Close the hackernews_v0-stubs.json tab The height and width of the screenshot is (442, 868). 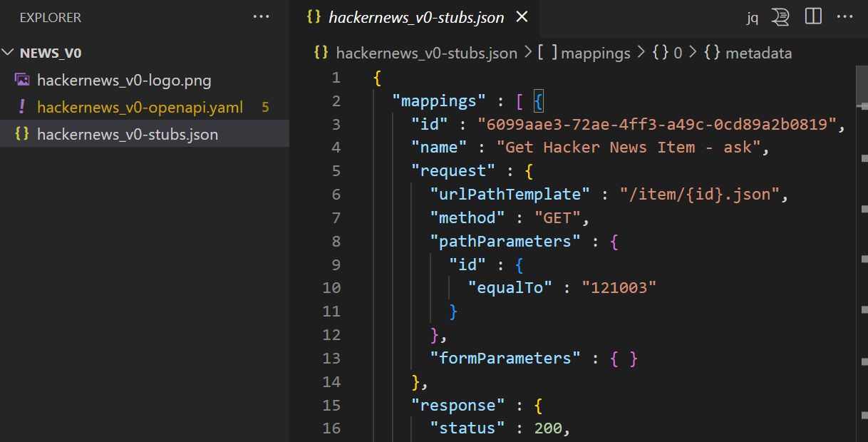[x=522, y=17]
